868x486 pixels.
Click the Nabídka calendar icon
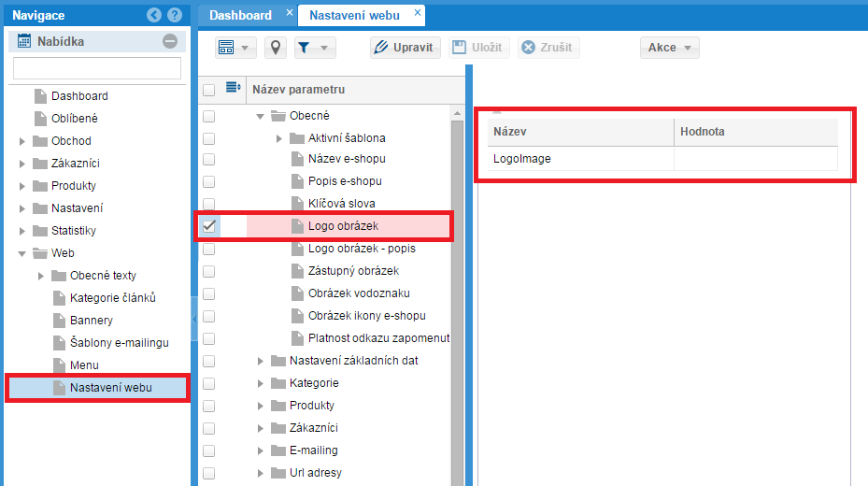[x=23, y=41]
